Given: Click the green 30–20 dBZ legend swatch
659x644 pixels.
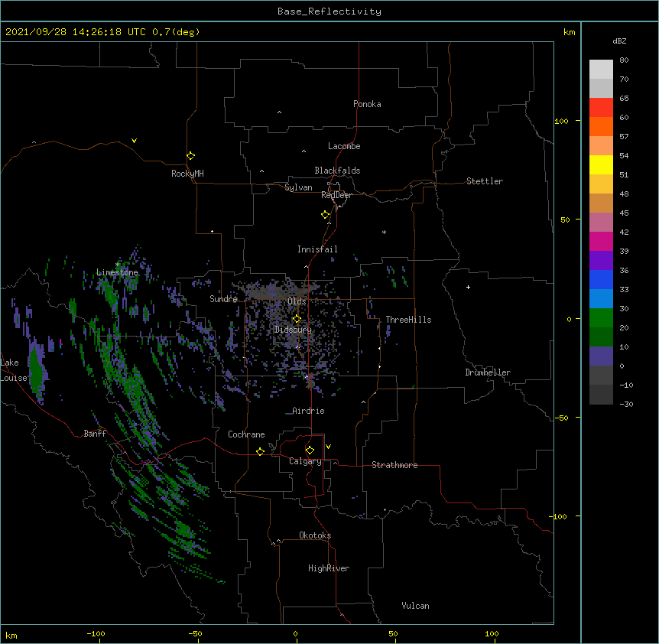Looking at the screenshot, I should coord(601,318).
